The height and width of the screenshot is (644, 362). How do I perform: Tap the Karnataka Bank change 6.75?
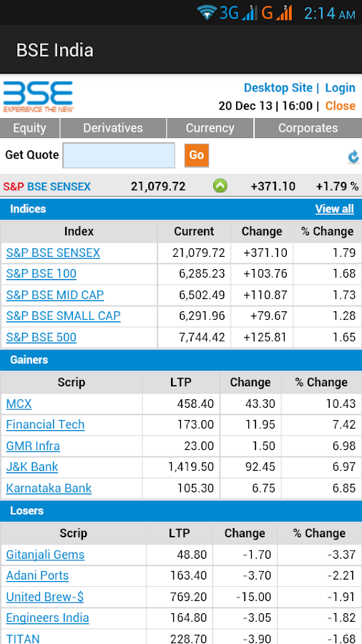pyautogui.click(x=262, y=488)
